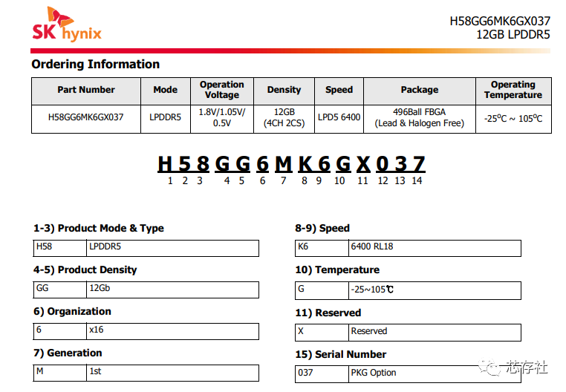Click the large '037' serial code digits
566x392 pixels.
pos(400,164)
